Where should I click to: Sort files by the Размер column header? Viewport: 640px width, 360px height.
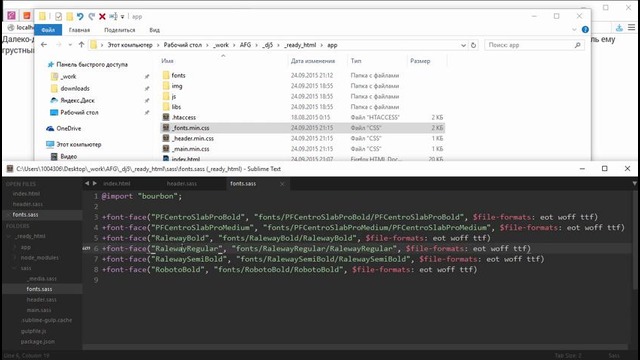[420, 61]
